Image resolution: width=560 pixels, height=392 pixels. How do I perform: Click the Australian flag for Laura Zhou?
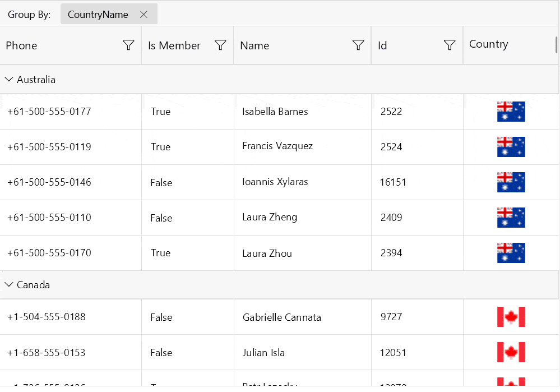tap(511, 252)
